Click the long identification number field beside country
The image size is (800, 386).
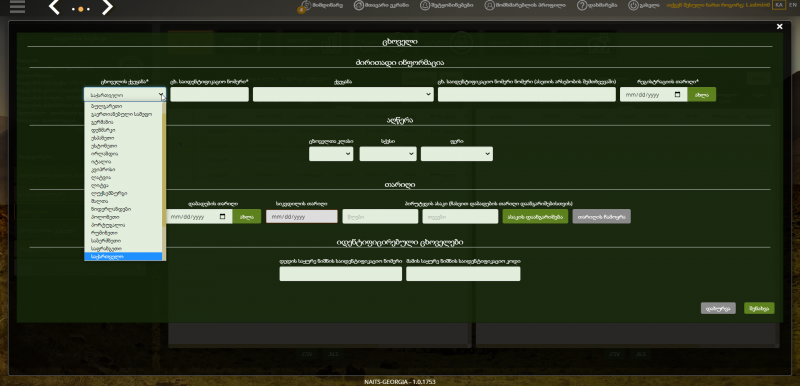point(527,94)
